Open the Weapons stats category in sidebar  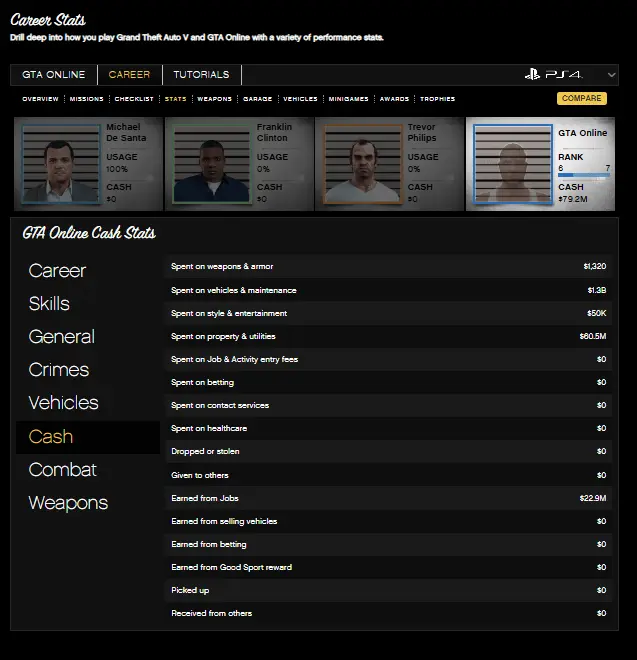point(68,503)
